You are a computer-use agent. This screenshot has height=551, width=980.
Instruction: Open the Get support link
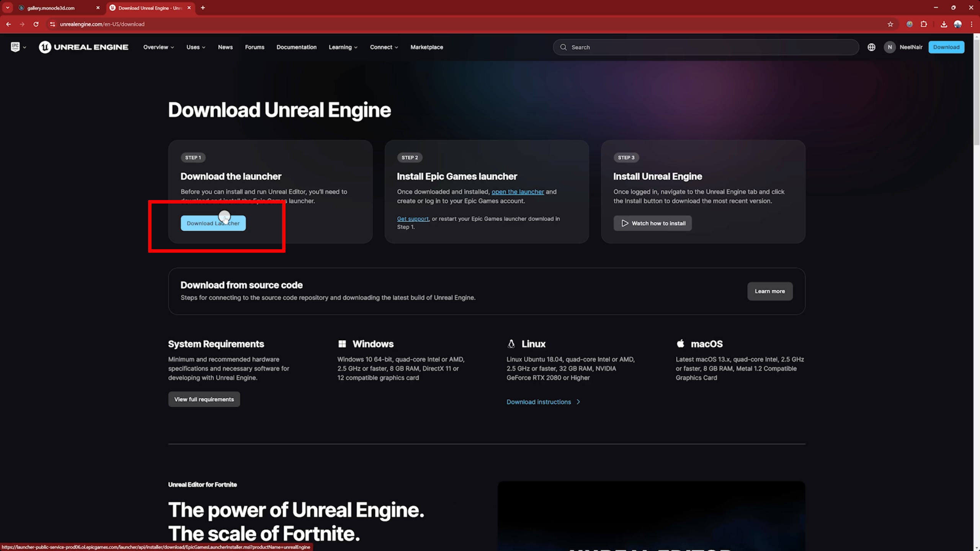point(413,218)
